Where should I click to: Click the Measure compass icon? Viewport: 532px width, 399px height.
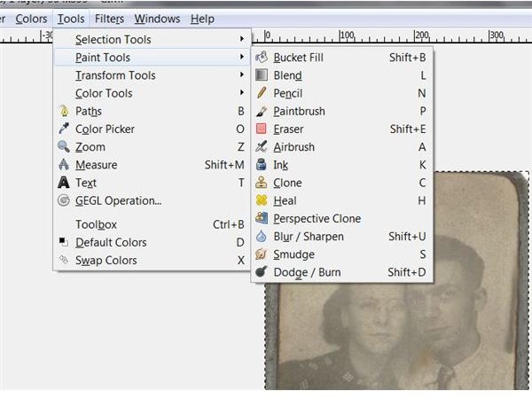point(64,165)
